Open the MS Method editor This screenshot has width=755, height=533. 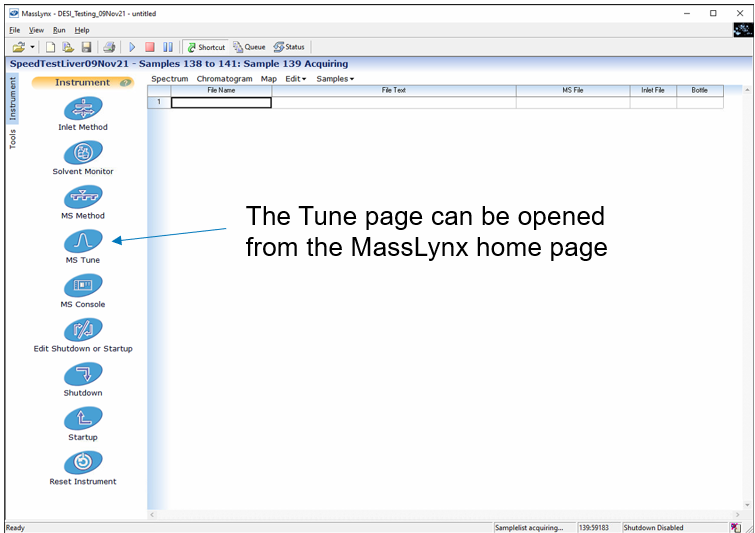point(83,197)
